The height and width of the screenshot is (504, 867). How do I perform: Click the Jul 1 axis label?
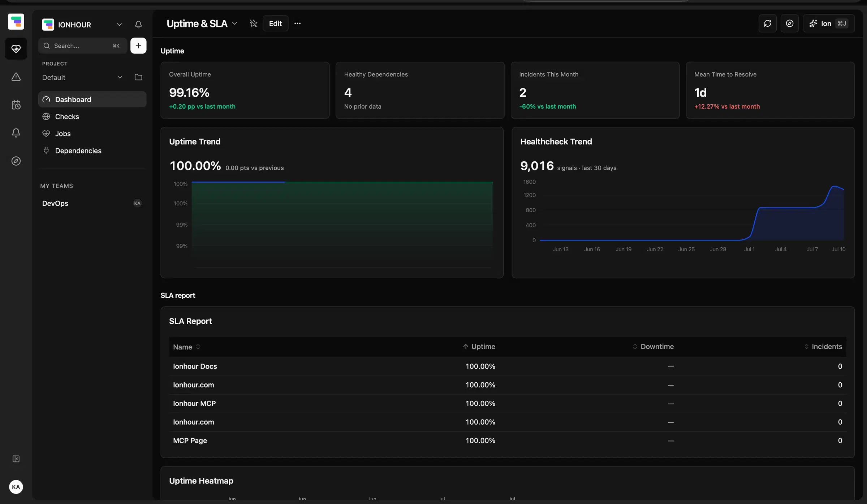point(749,249)
